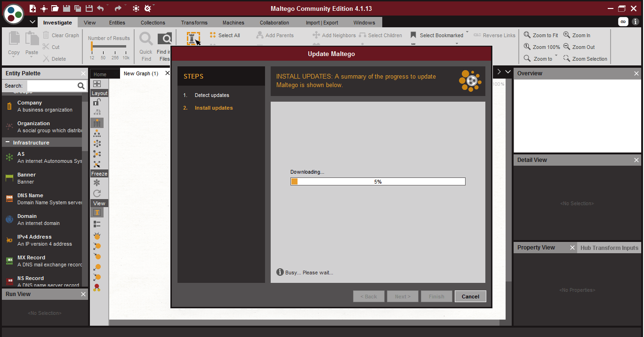The height and width of the screenshot is (337, 644).
Task: Close the New Graph (1) tab
Action: [x=167, y=73]
